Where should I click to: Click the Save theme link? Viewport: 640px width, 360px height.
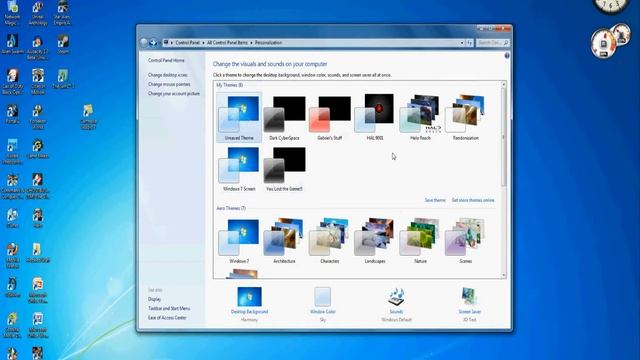point(435,200)
